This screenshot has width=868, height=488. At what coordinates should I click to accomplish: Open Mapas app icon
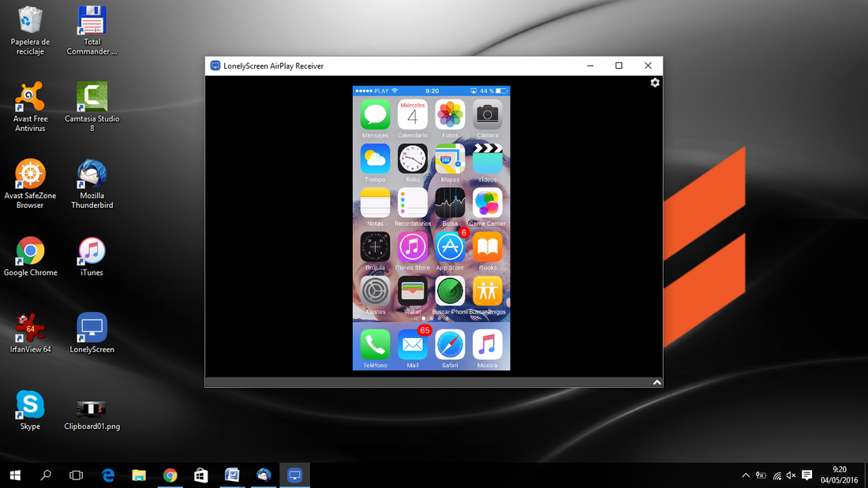(450, 159)
